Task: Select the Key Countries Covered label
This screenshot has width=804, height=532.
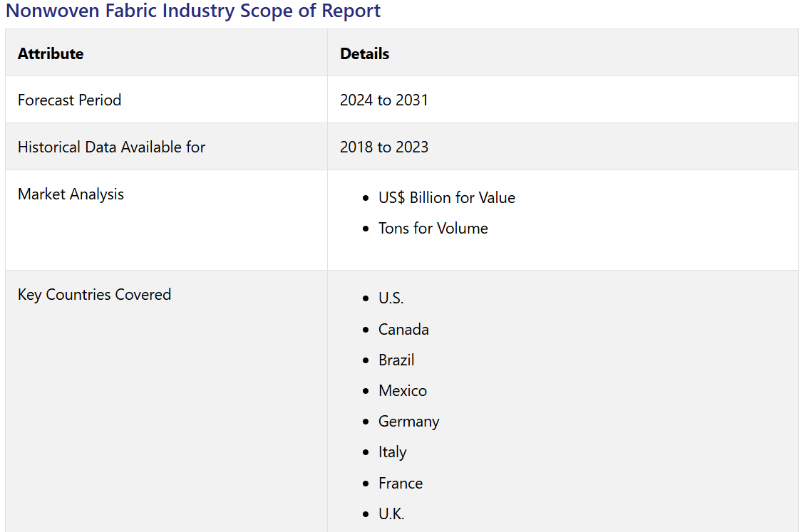Action: click(x=94, y=294)
